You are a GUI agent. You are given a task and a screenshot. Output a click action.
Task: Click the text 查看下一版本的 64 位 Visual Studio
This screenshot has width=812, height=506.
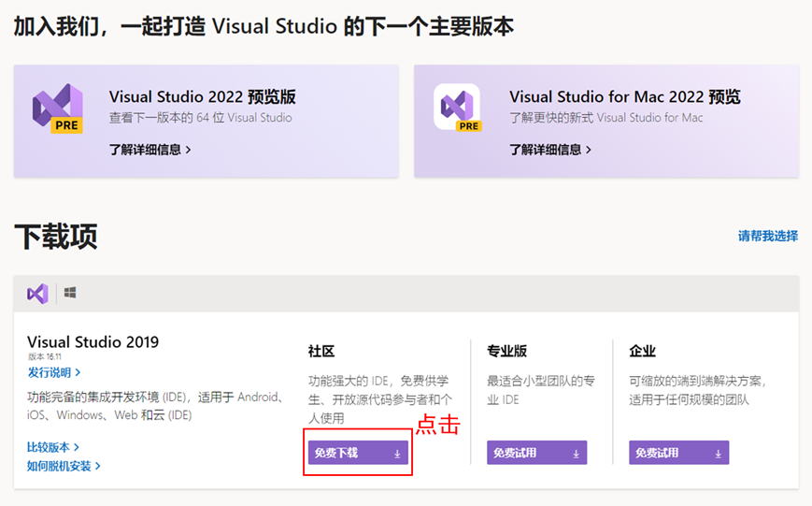(x=200, y=118)
